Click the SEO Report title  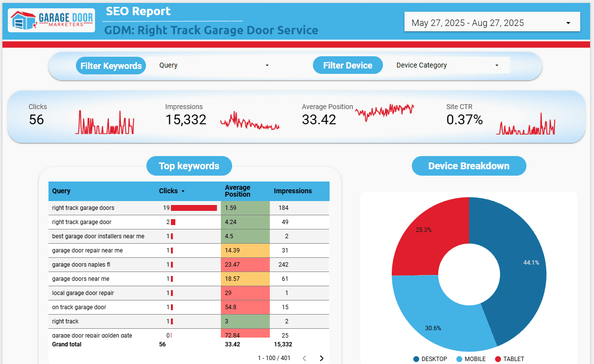pyautogui.click(x=138, y=11)
